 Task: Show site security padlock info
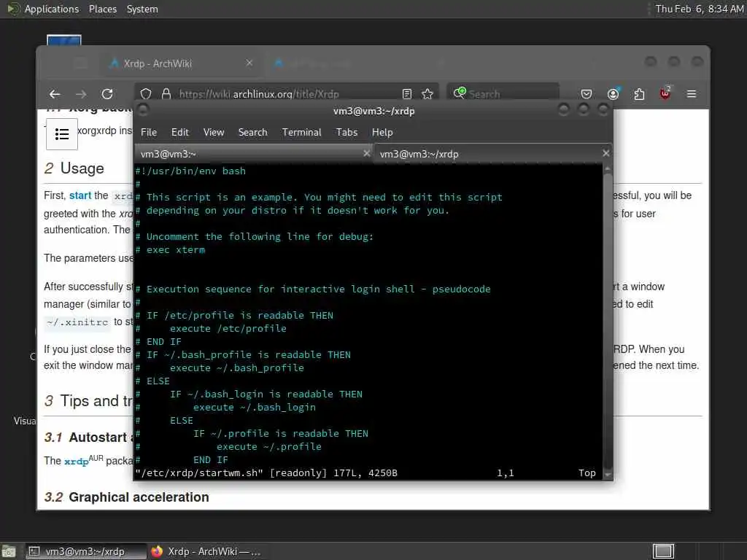(x=166, y=94)
